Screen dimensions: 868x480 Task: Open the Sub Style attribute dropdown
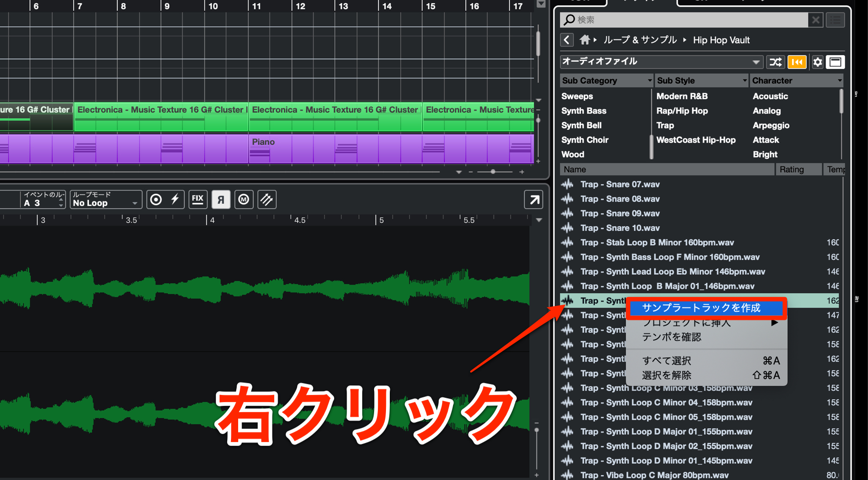701,81
